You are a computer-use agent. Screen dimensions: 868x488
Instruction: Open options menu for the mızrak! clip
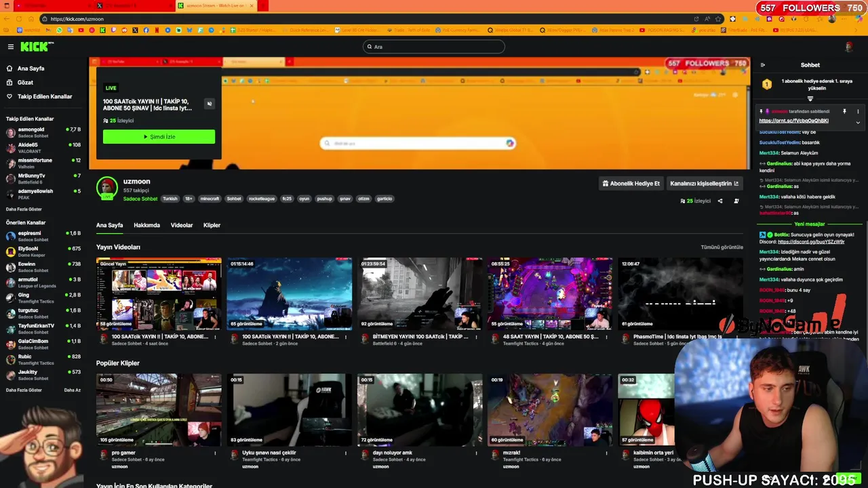pos(606,453)
